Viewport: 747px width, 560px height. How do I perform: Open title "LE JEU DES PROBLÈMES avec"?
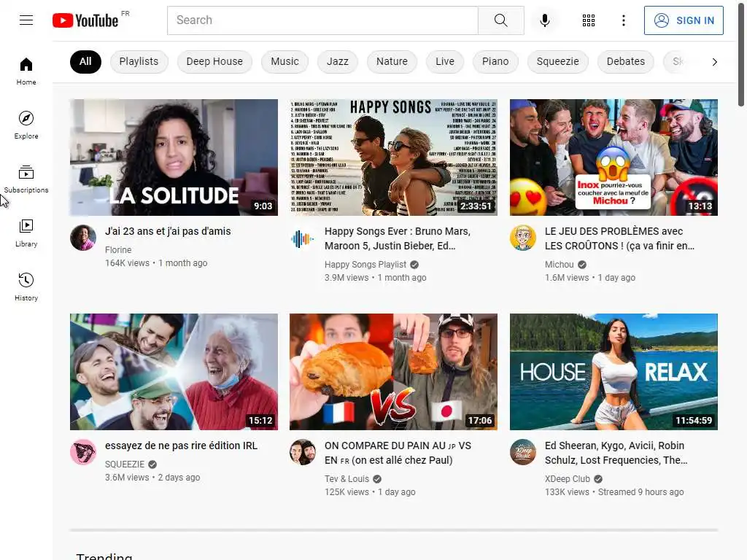tap(619, 238)
